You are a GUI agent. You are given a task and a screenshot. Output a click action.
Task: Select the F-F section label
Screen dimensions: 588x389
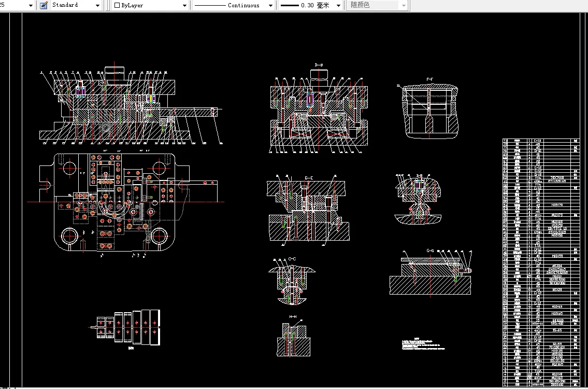point(430,79)
